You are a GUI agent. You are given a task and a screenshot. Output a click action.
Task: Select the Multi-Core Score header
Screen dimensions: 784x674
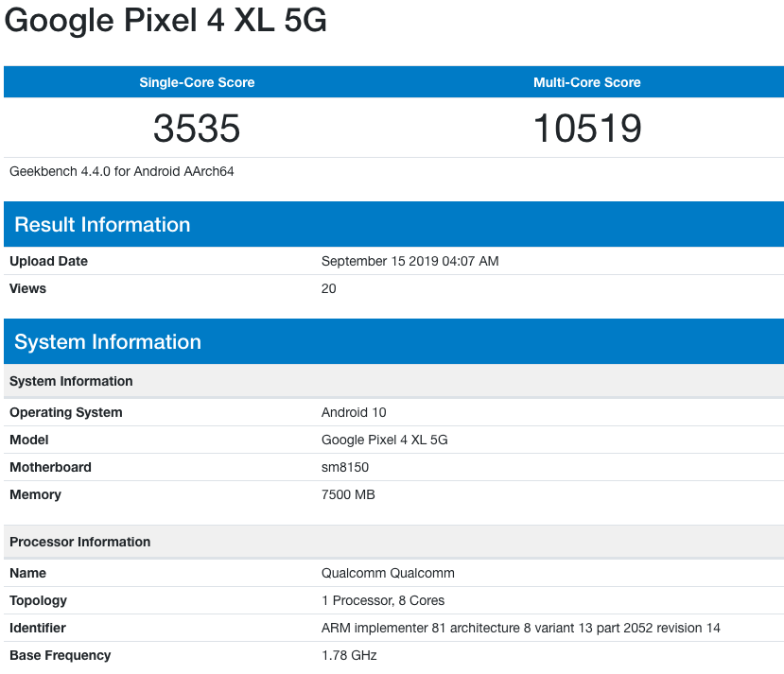coord(587,82)
